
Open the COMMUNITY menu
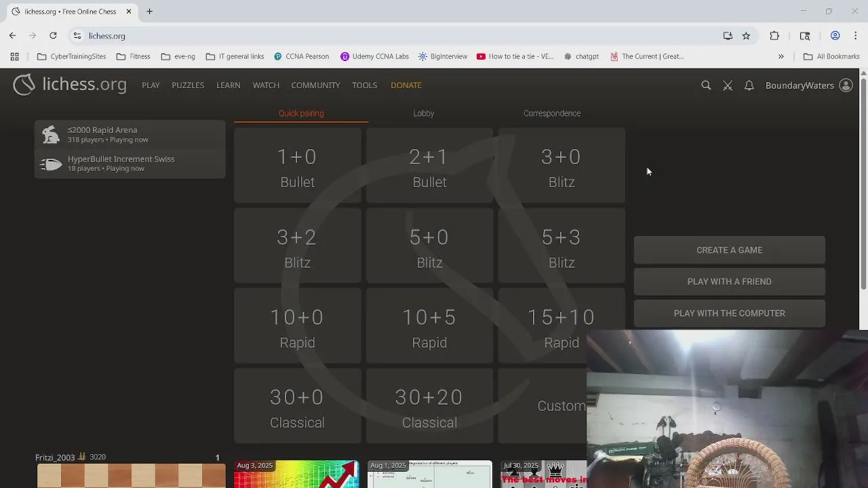(315, 85)
